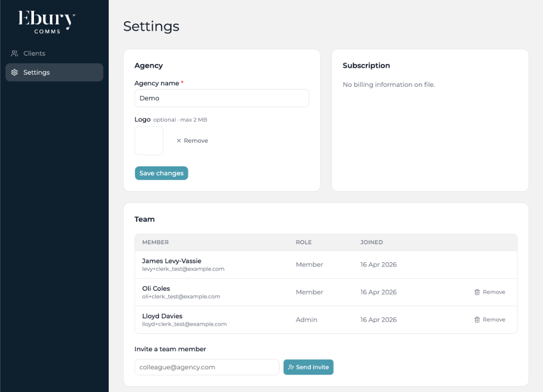Viewport: 543px width, 392px height.
Task: Click the Settings gear icon in sidebar
Action: (14, 73)
